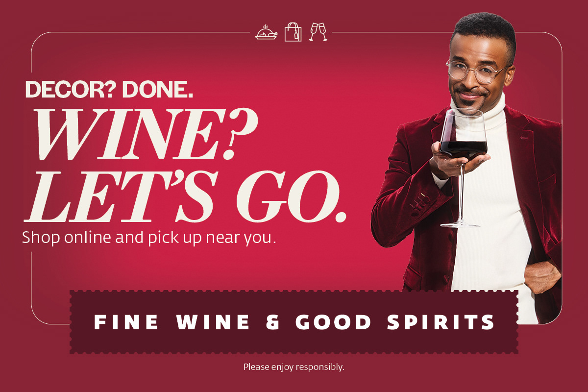Click the word 'FINE' in the banner
Viewport: 588px width, 392px height.
pyautogui.click(x=126, y=322)
